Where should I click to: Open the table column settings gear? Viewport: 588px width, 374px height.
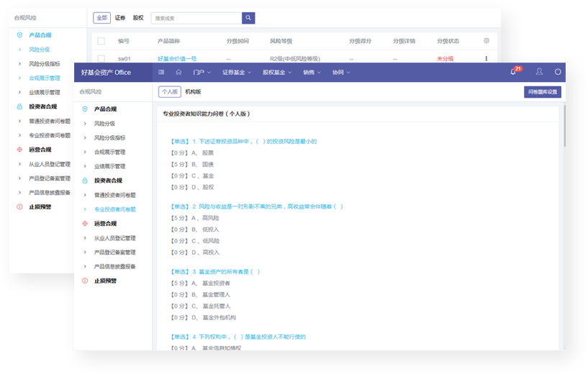click(x=487, y=41)
